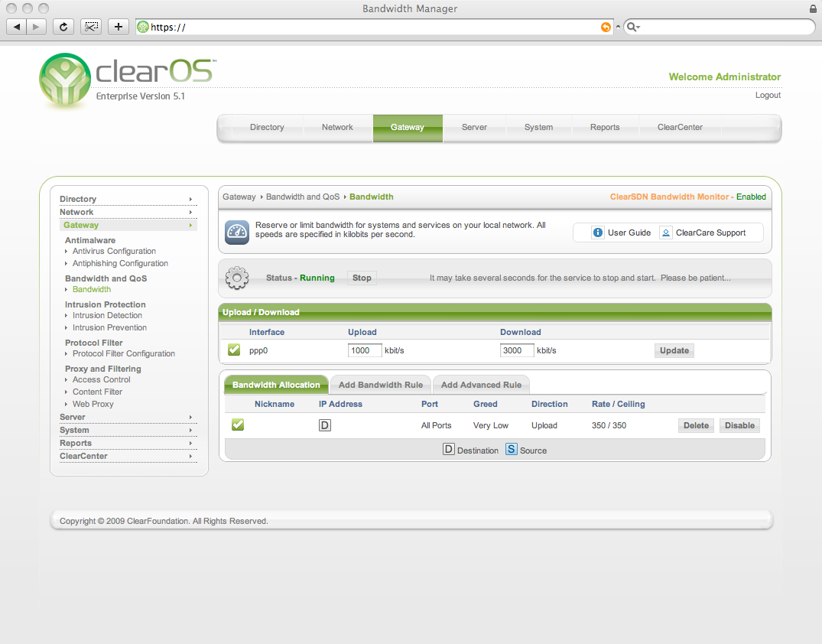Click the D Destination legend icon
This screenshot has height=644, width=822.
point(449,450)
